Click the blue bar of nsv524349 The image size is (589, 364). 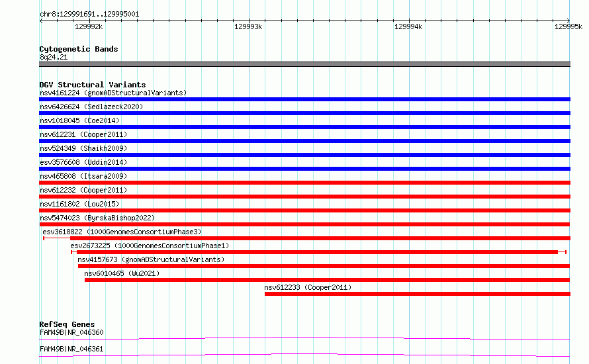(304, 155)
